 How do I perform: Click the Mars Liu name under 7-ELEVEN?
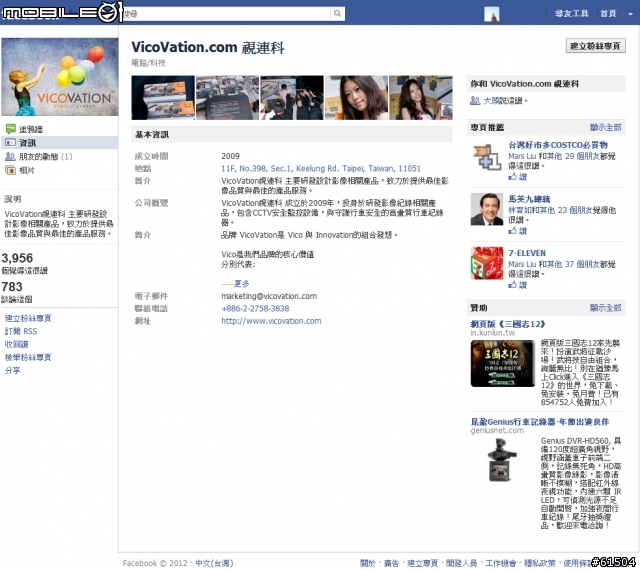pos(522,264)
